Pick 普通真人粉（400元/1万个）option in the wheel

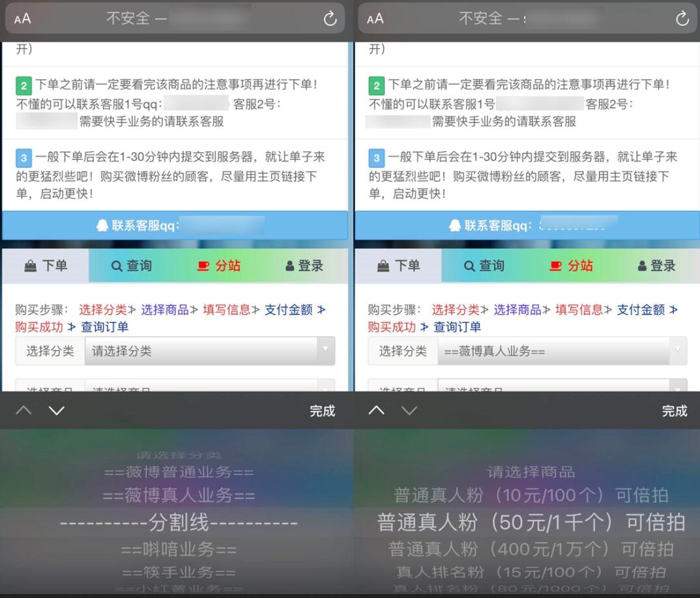531,549
